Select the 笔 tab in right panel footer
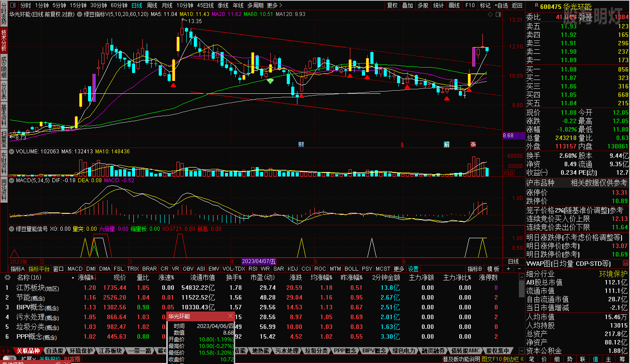The height and width of the screenshot is (364, 630). [531, 359]
